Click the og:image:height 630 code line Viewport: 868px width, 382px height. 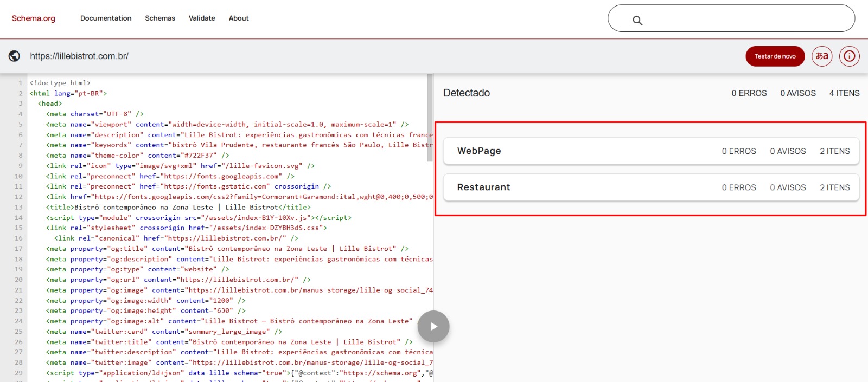[x=146, y=311]
